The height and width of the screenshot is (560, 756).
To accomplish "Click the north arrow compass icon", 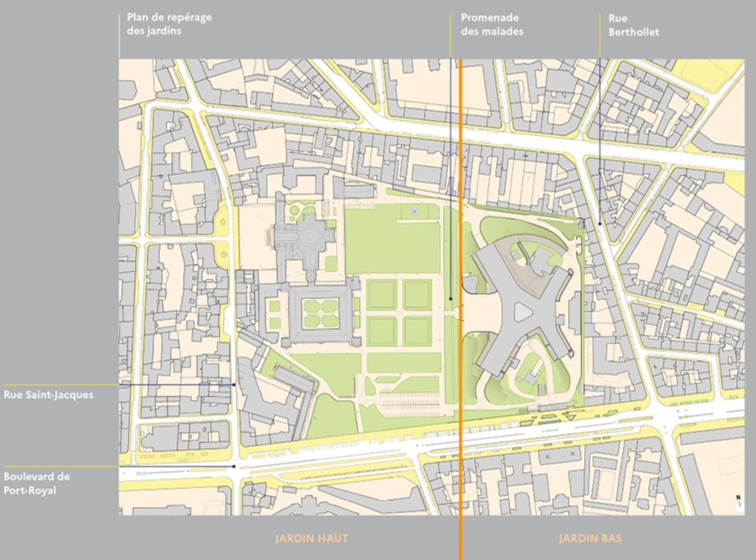I will [x=738, y=503].
